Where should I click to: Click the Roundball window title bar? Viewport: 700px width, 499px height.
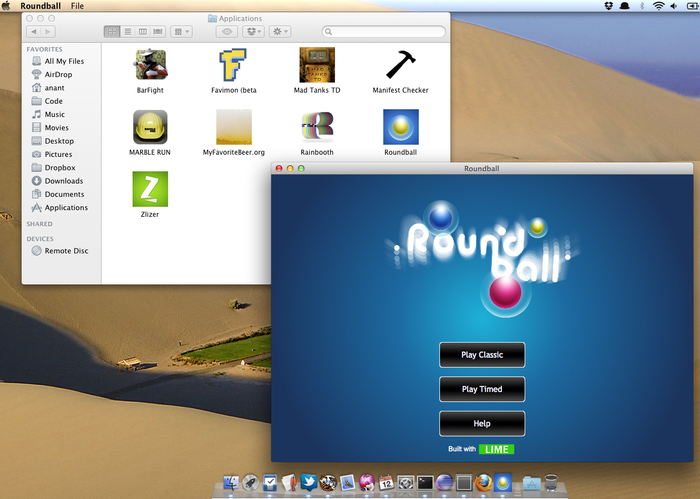[x=482, y=168]
